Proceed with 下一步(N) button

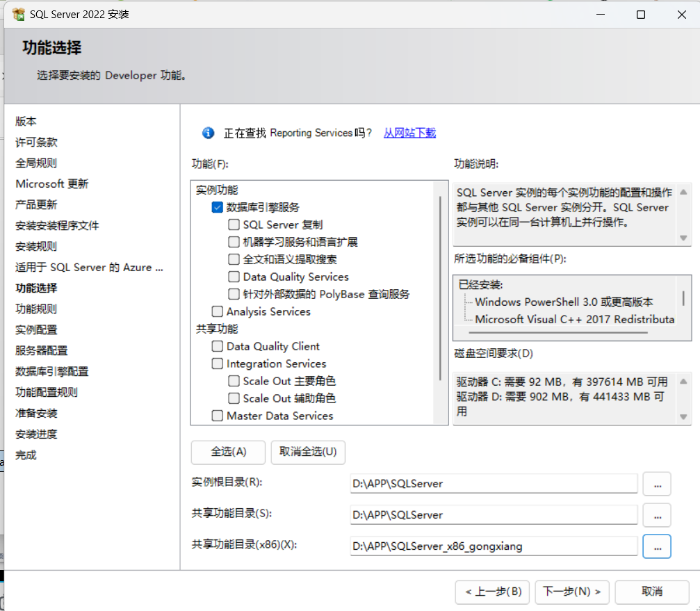coord(572,592)
